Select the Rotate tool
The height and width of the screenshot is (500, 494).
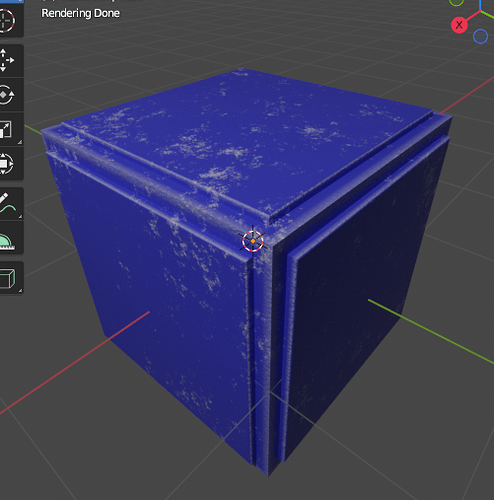coord(7,95)
